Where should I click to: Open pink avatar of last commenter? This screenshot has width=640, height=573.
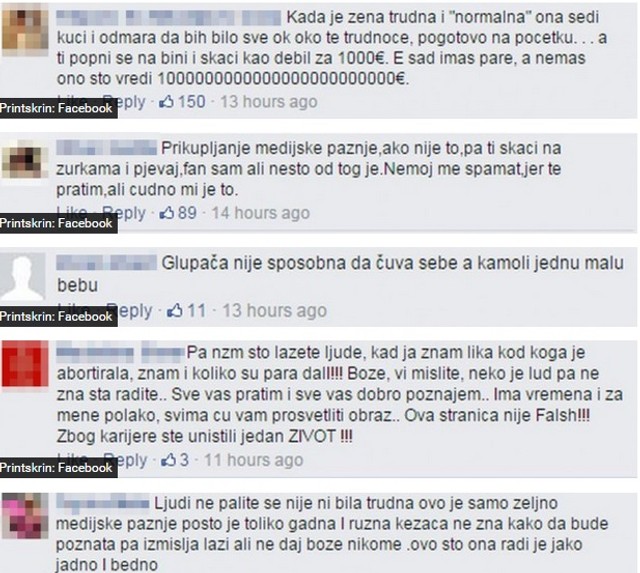tap(25, 516)
